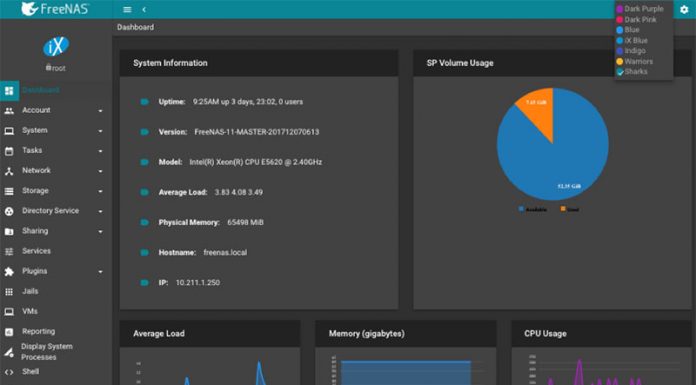Expand the Tasks menu arrow

click(x=100, y=151)
